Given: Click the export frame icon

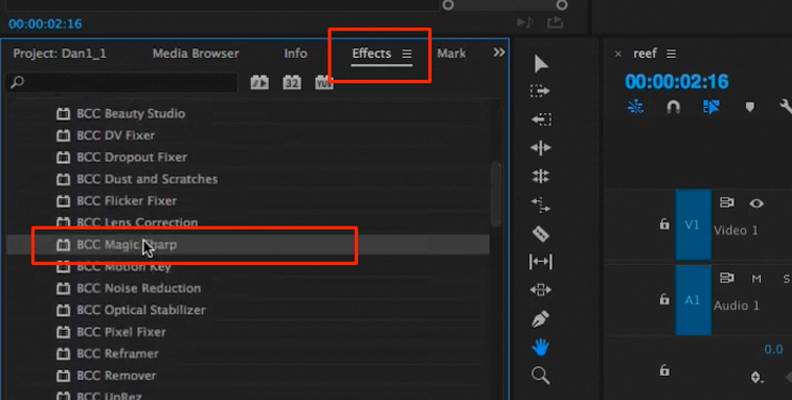Looking at the screenshot, I should (555, 22).
